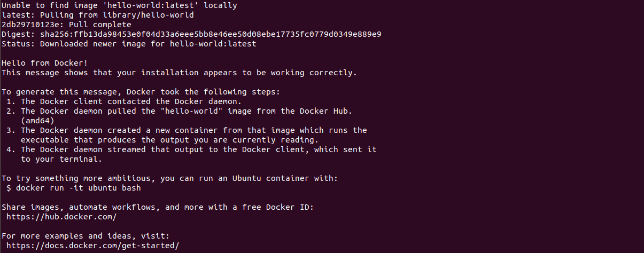Screen dimensions: 644x253
Task: Click the 'Hello from Docker!' line
Action: click(x=45, y=63)
